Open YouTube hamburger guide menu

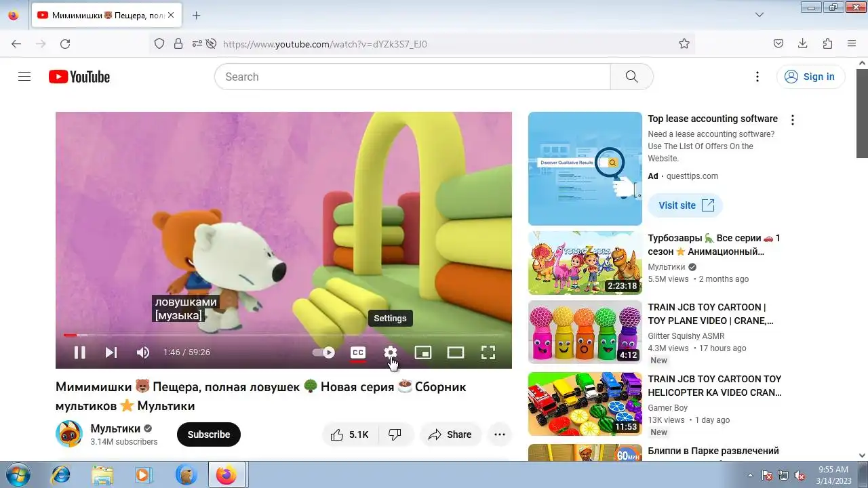pyautogui.click(x=24, y=77)
